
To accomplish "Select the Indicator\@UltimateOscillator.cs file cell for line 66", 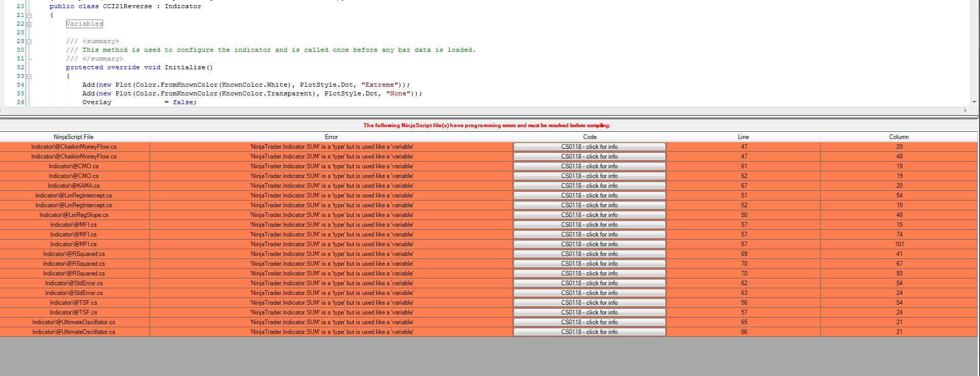I will click(x=74, y=332).
